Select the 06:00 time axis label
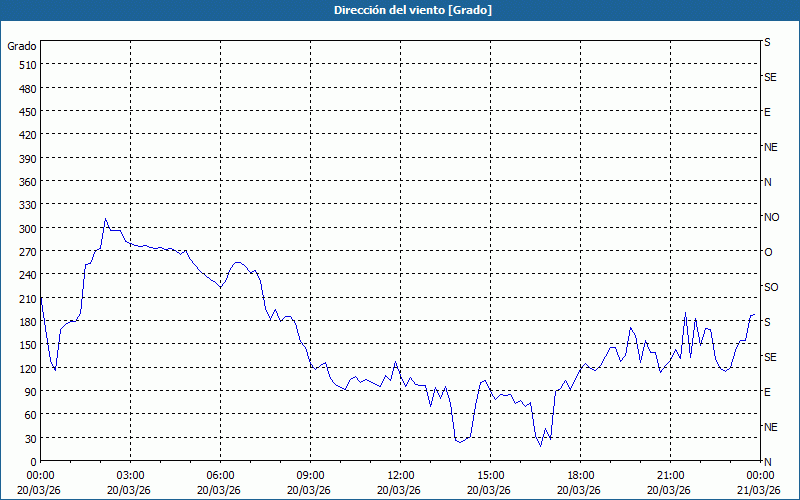This screenshot has height=500, width=800. pos(220,475)
